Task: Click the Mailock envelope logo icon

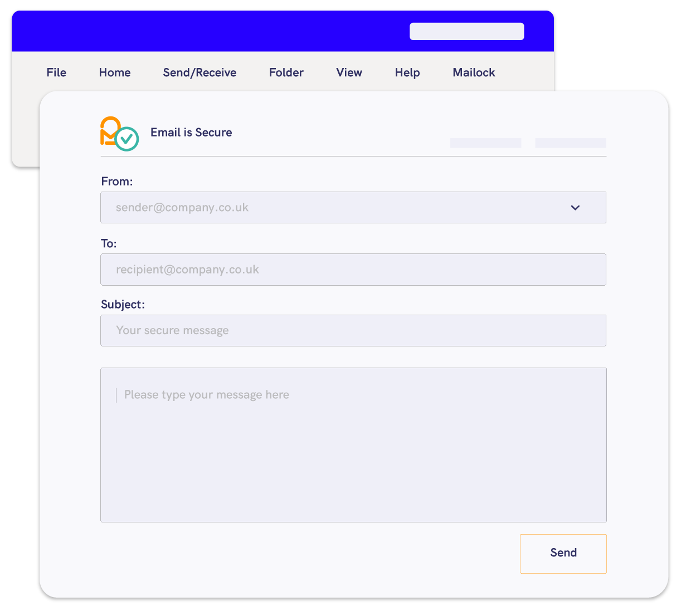Action: click(x=110, y=131)
